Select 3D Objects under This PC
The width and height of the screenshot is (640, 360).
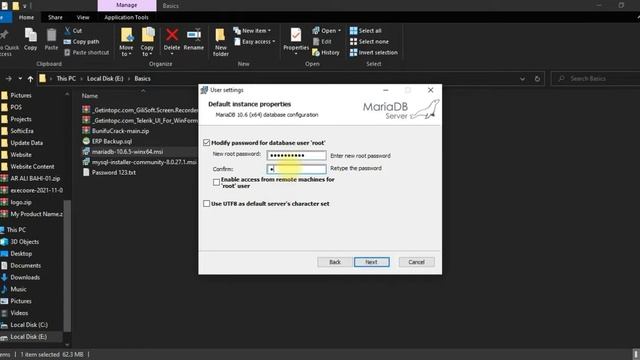point(20,242)
